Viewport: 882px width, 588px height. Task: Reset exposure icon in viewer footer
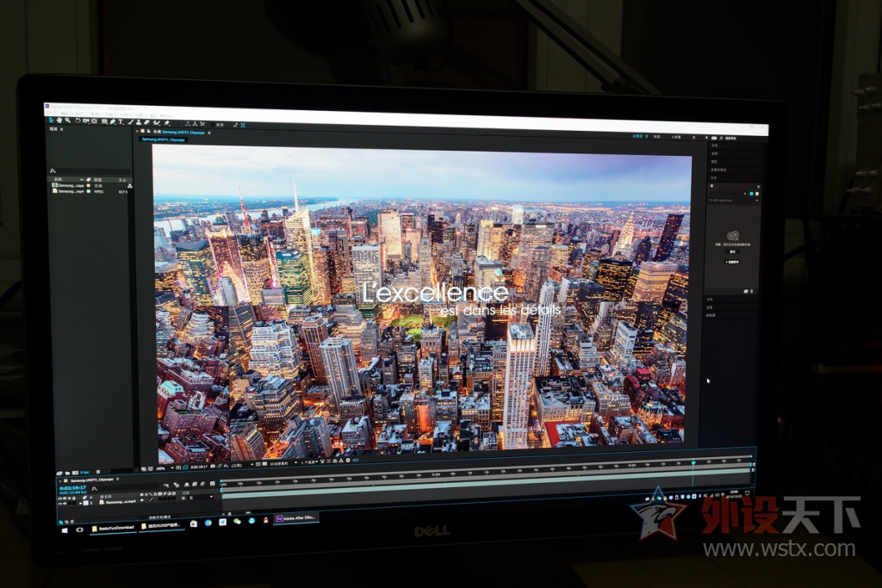coord(348,461)
